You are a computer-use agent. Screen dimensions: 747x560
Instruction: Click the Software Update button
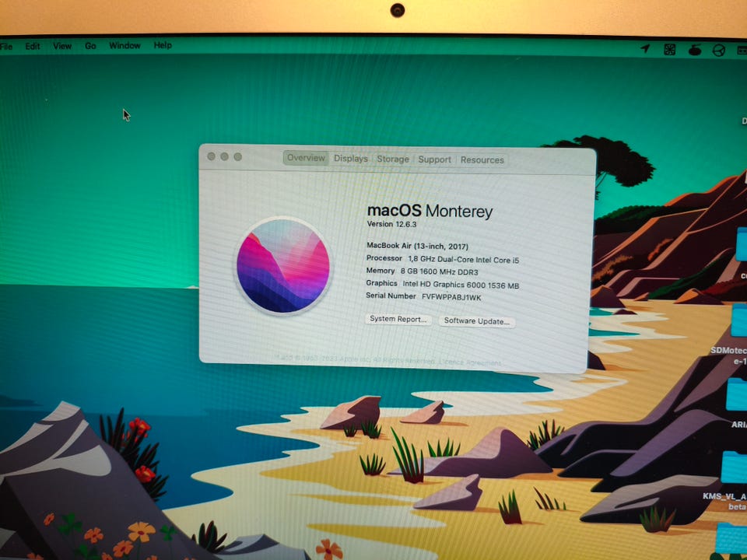(476, 321)
